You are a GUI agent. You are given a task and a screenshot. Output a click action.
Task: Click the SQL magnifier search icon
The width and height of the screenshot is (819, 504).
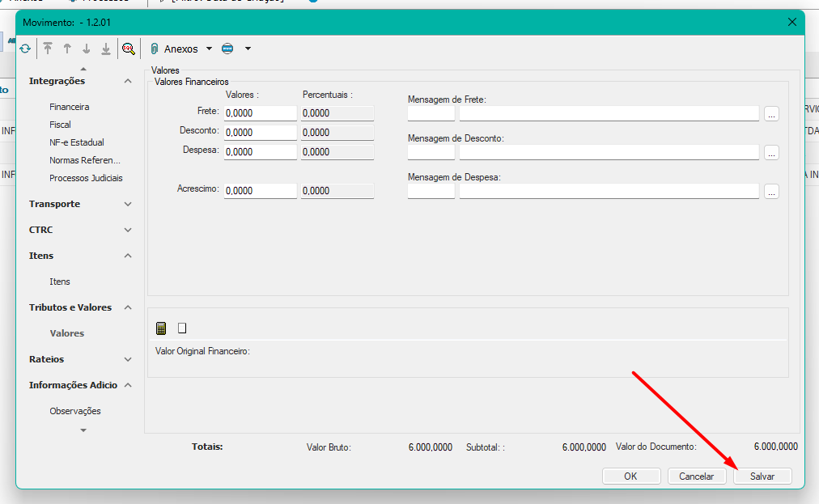[x=128, y=49]
